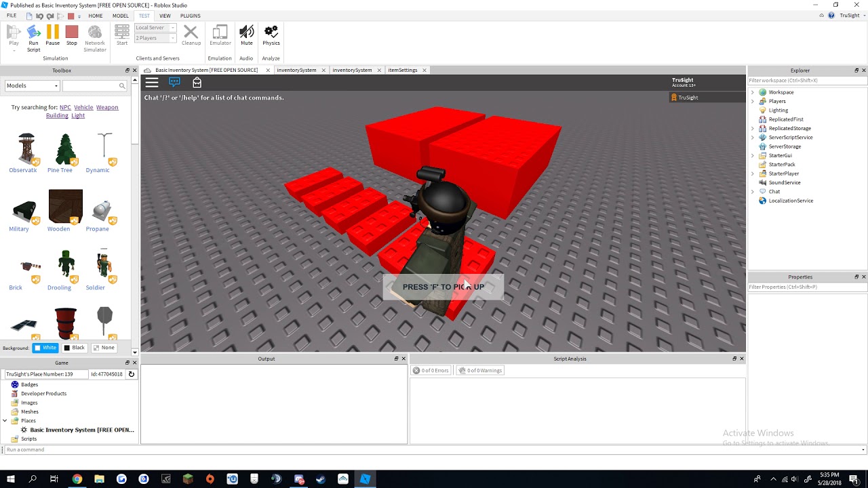
Task: Open Developer Products in Game panel
Action: click(43, 393)
